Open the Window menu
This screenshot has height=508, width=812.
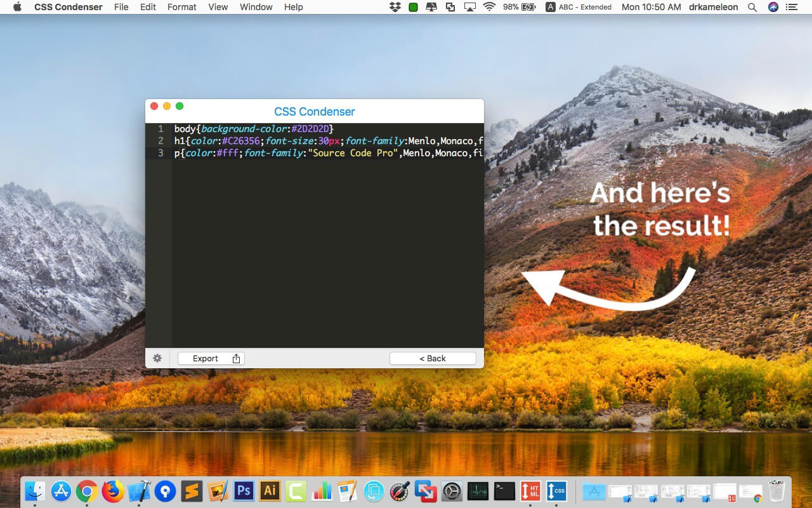click(x=256, y=7)
